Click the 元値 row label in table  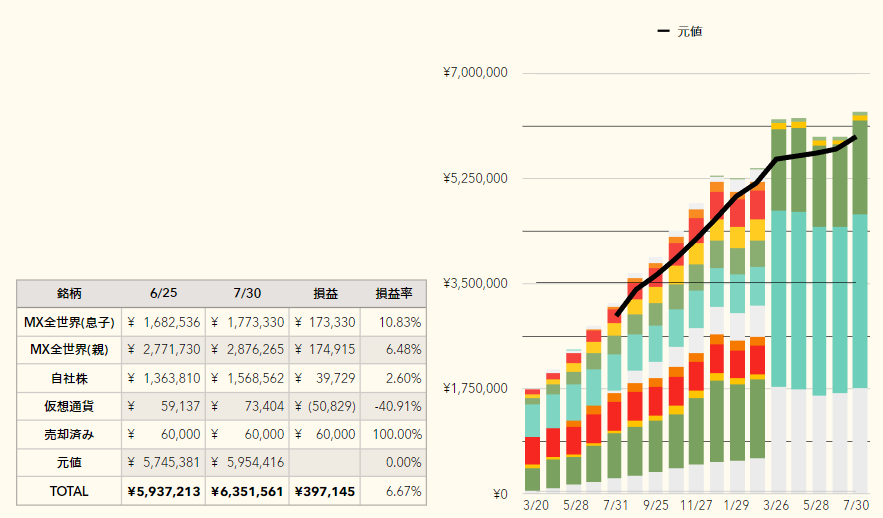69,463
